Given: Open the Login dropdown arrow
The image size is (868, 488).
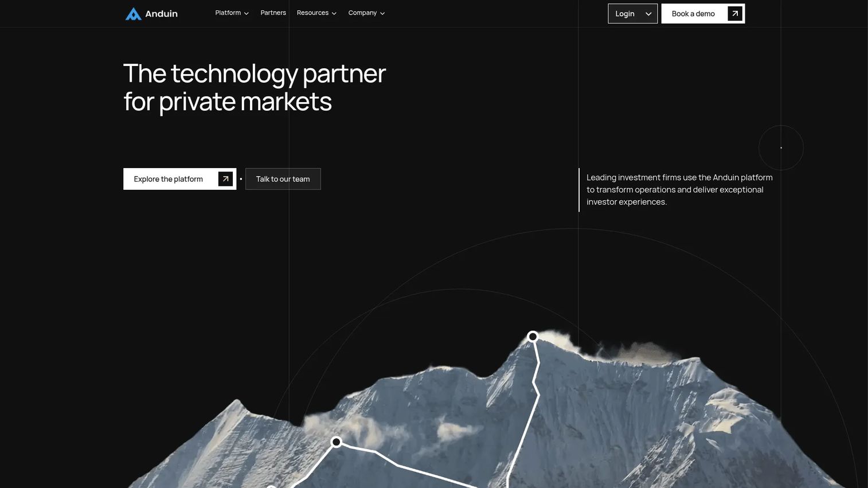Looking at the screenshot, I should click(x=648, y=14).
